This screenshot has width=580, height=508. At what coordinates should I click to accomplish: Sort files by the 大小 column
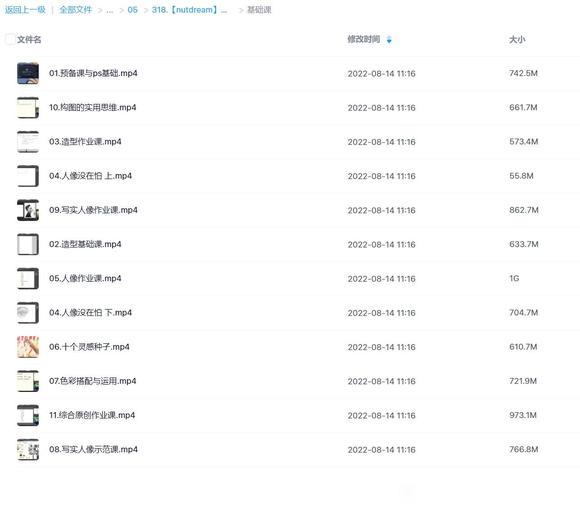click(517, 39)
